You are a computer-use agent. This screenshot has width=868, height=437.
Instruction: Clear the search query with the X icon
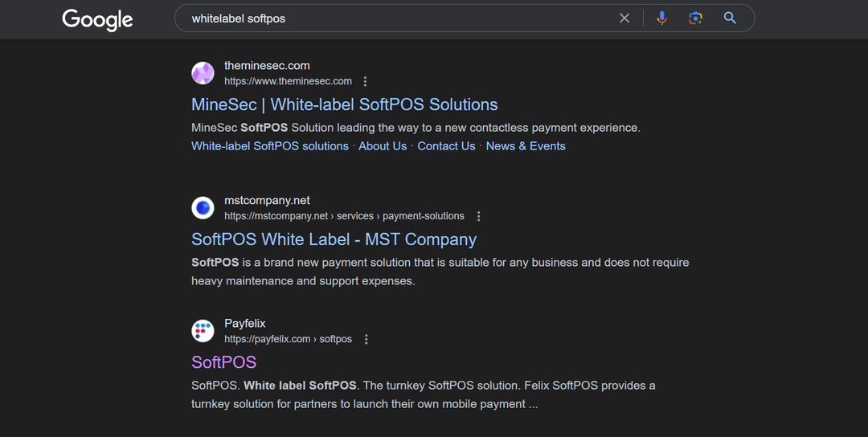pyautogui.click(x=624, y=18)
